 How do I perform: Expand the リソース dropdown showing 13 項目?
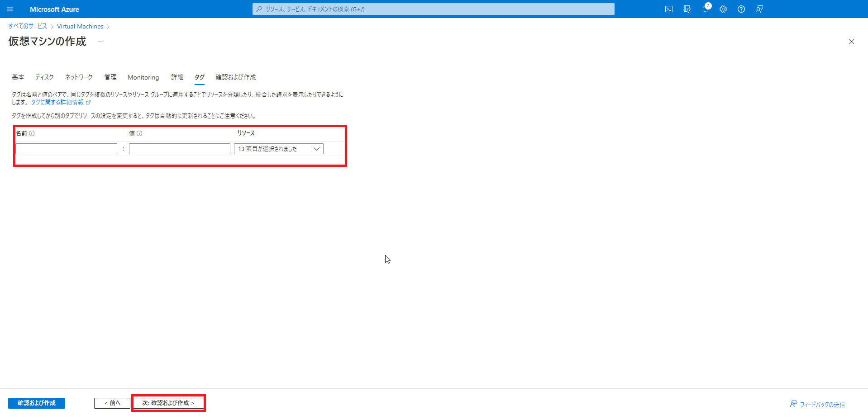coord(279,149)
